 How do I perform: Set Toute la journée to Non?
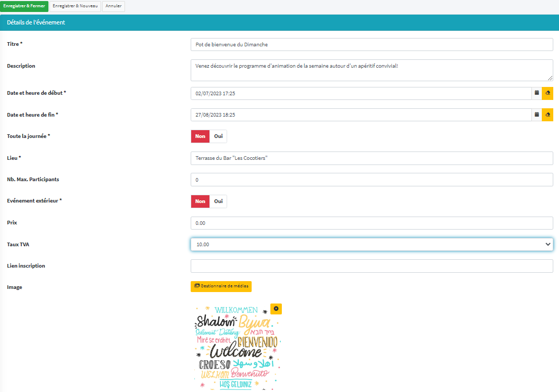coord(200,136)
